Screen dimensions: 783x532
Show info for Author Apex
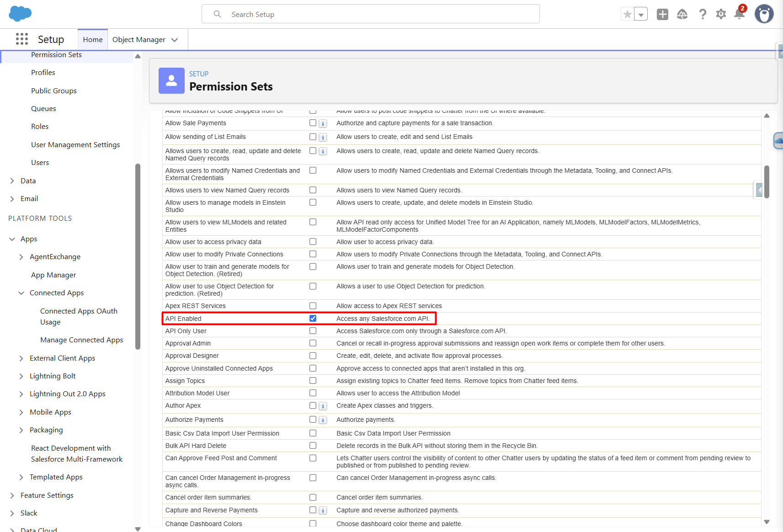(x=323, y=406)
